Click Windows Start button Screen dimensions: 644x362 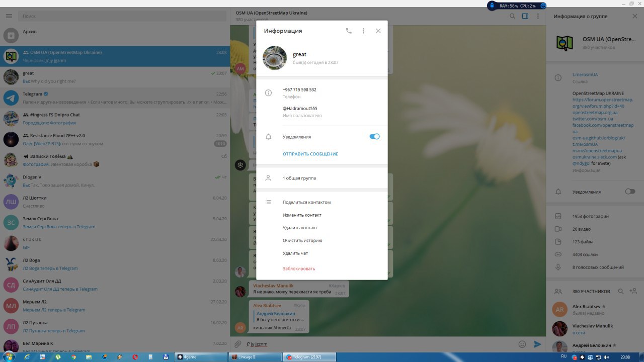point(9,356)
